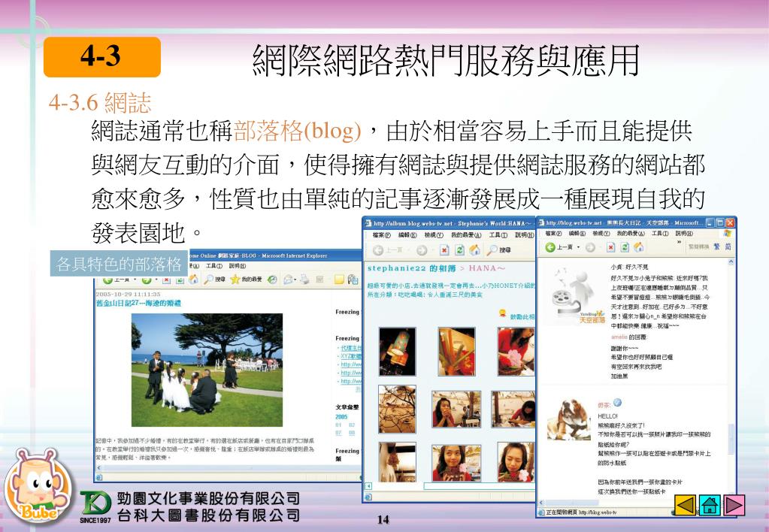
Task: Click the Stop icon in the diary window toolbar
Action: 610,247
